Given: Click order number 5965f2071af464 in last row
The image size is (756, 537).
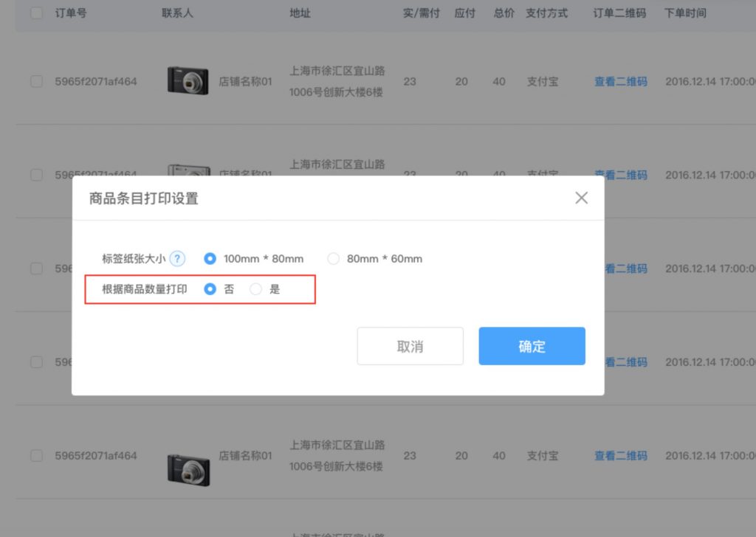Looking at the screenshot, I should point(96,456).
